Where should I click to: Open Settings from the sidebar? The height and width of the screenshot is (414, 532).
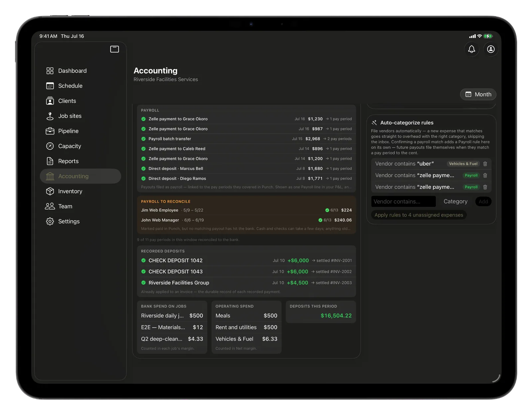point(80,221)
